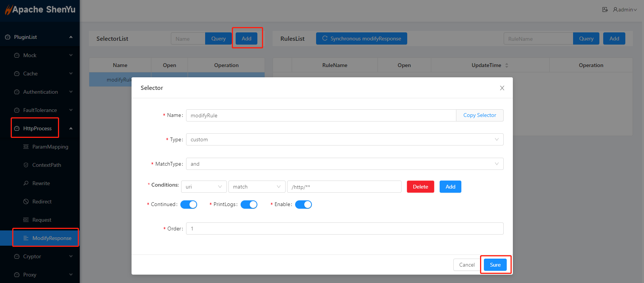644x283 pixels.
Task: Click the icon left of admin user
Action: point(605,10)
